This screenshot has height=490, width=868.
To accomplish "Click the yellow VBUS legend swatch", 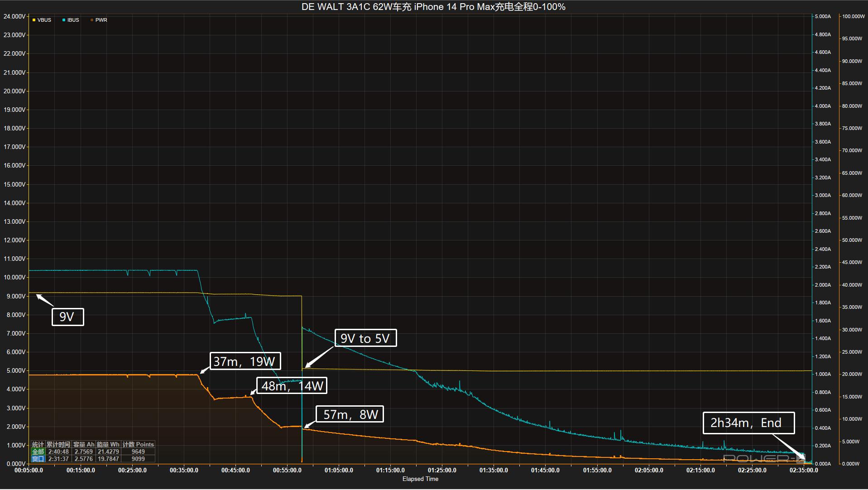I will tap(34, 20).
